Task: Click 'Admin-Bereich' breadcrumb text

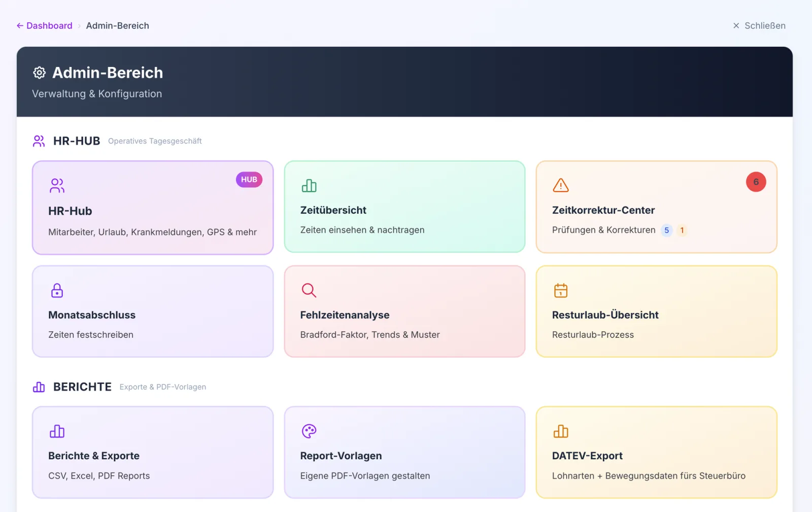Action: point(118,25)
